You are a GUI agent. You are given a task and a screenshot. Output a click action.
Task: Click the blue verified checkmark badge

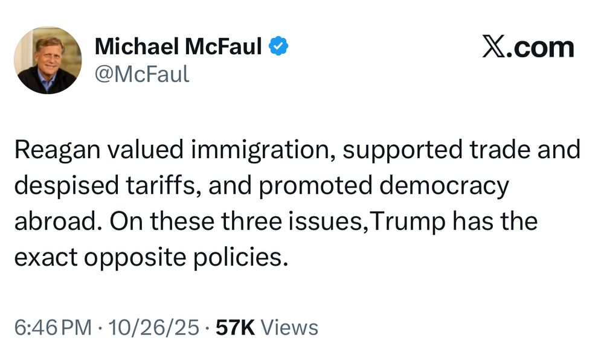coord(278,46)
